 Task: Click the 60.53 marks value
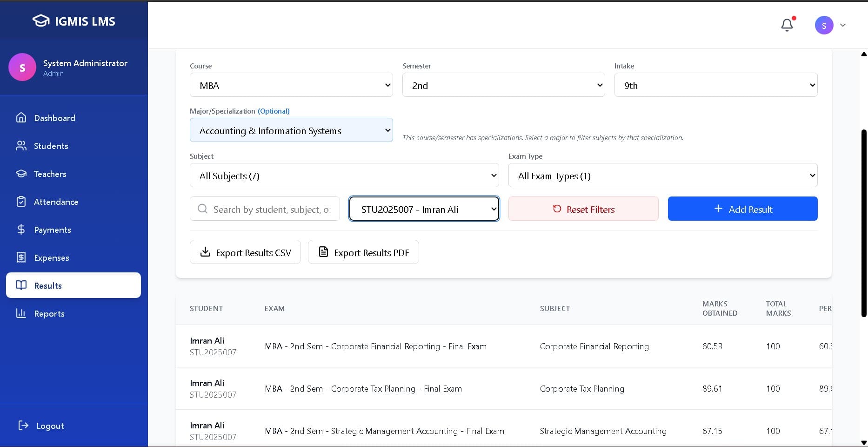pyautogui.click(x=712, y=346)
